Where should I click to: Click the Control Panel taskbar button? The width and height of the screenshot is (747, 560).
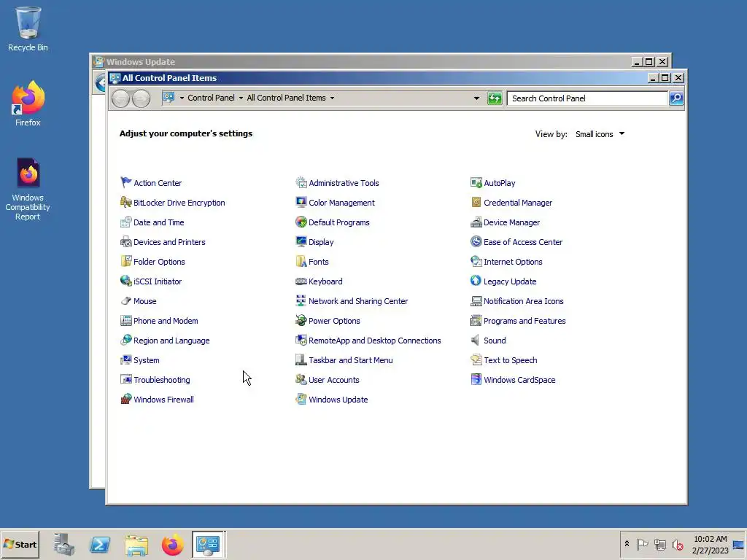[209, 544]
